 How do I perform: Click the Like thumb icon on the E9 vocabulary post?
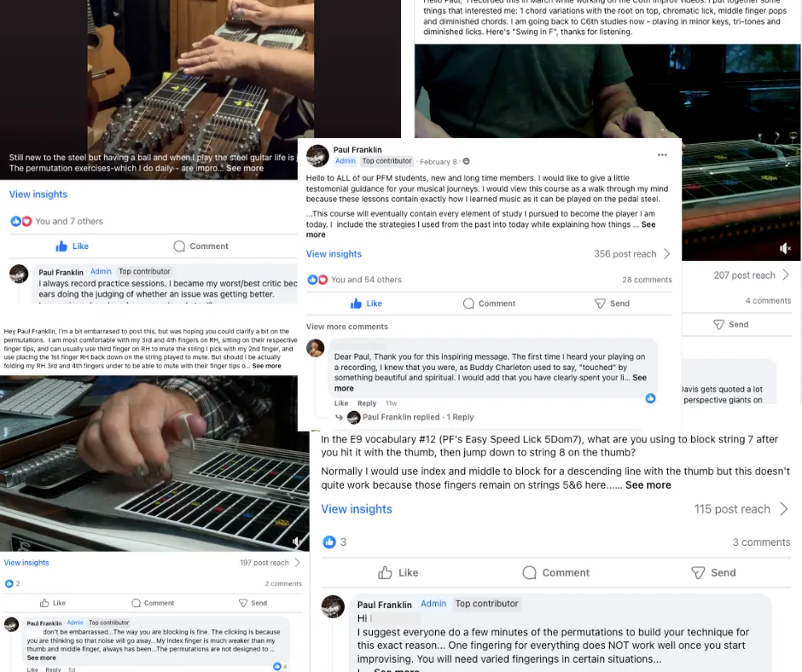click(x=385, y=573)
